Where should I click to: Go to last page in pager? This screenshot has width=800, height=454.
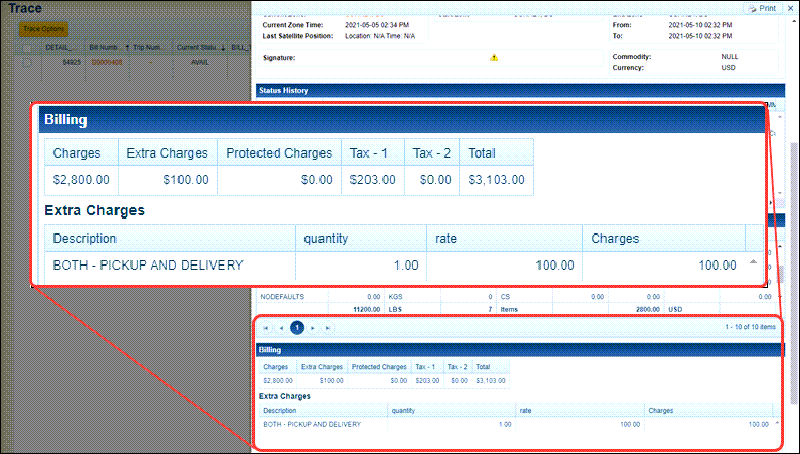(328, 327)
